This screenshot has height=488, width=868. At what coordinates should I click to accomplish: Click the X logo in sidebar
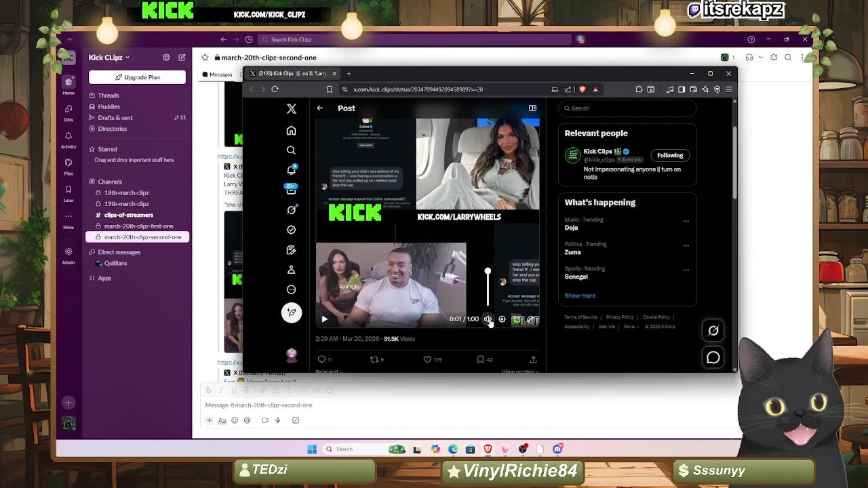292,108
